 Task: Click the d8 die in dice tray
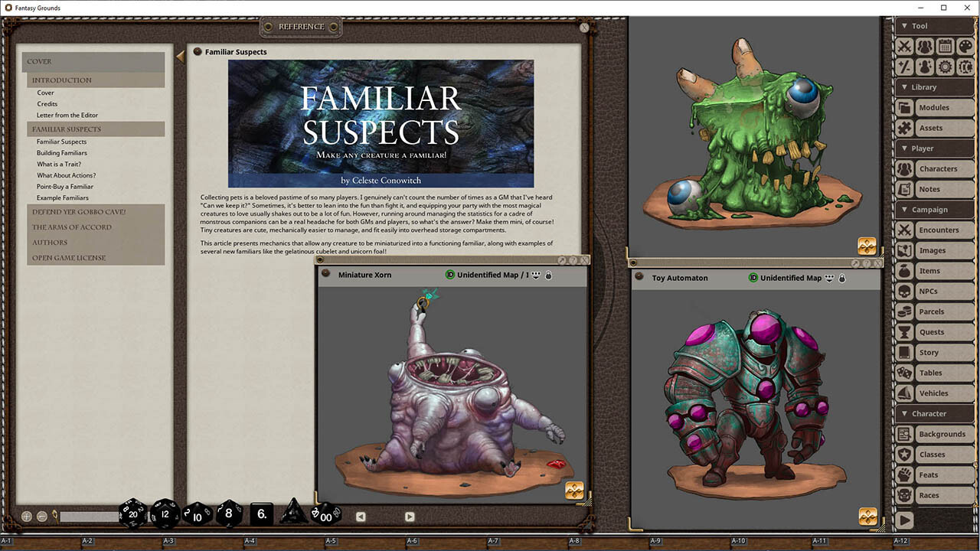pos(228,514)
